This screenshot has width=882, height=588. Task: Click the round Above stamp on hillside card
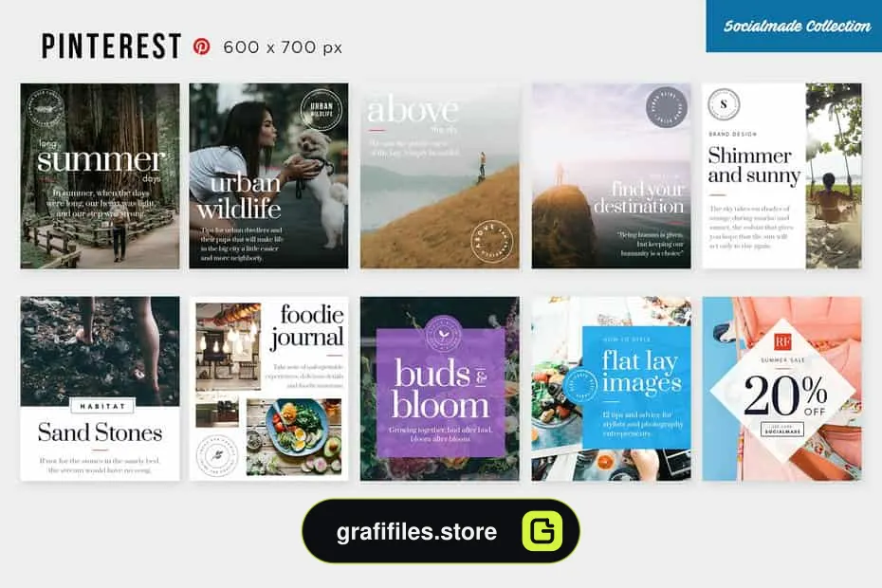[491, 242]
